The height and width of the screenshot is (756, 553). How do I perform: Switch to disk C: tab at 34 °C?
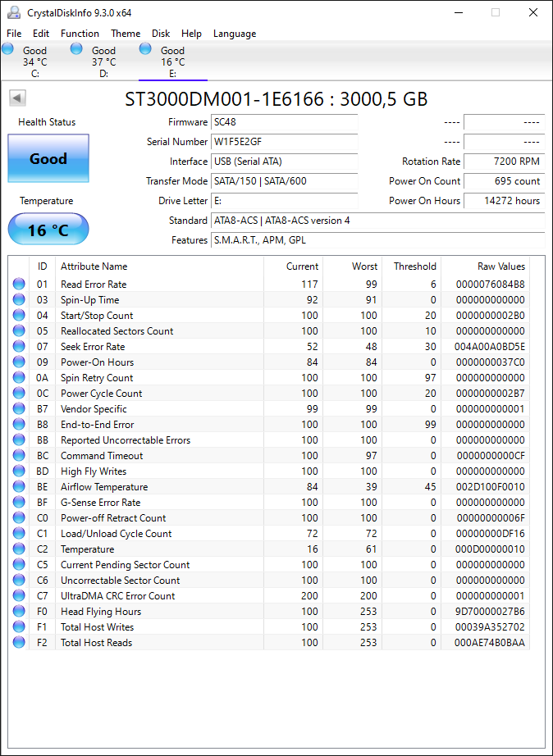[x=34, y=61]
